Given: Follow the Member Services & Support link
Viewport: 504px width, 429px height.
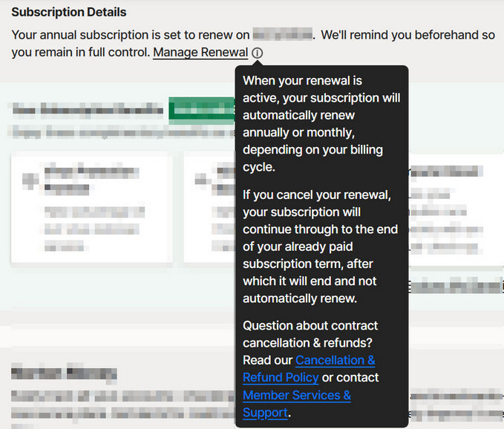Looking at the screenshot, I should click(296, 403).
